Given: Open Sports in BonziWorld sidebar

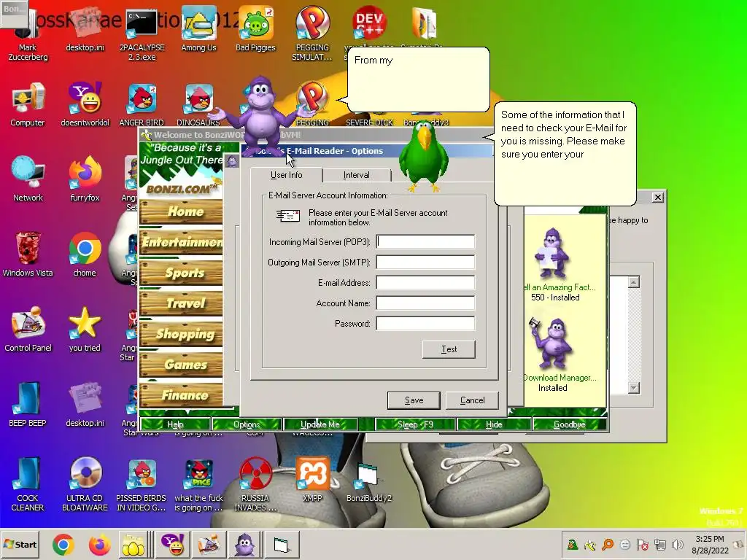Looking at the screenshot, I should [181, 273].
